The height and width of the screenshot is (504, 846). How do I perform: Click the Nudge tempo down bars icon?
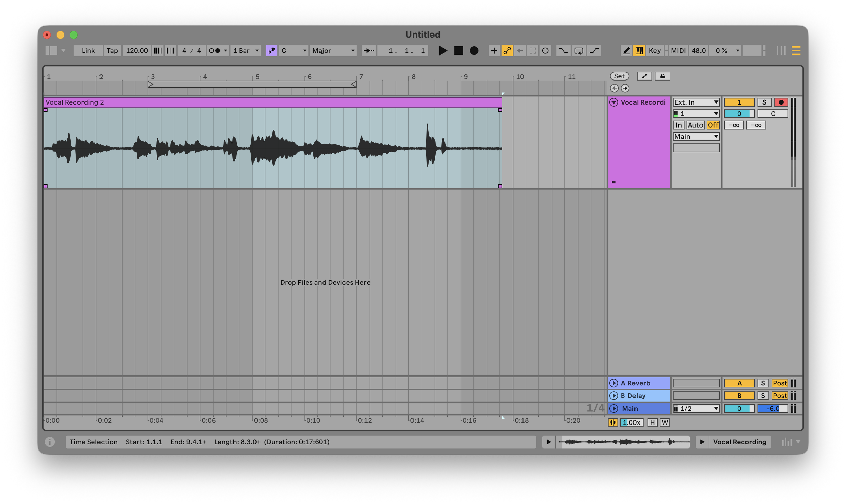158,51
